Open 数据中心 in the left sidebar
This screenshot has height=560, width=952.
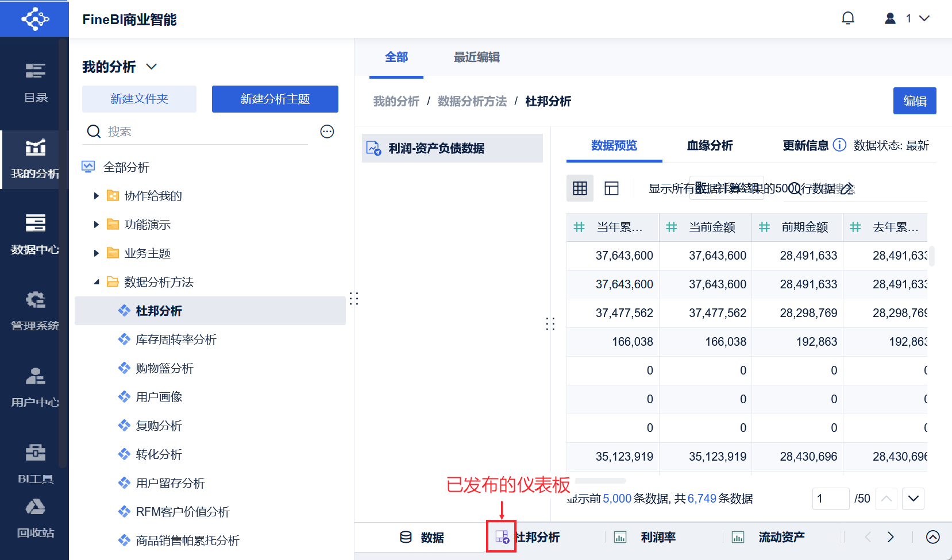tap(35, 233)
